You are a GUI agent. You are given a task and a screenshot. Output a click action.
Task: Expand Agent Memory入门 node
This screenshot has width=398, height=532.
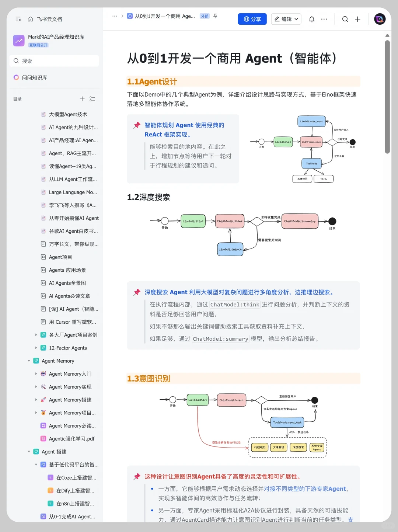pyautogui.click(x=36, y=374)
